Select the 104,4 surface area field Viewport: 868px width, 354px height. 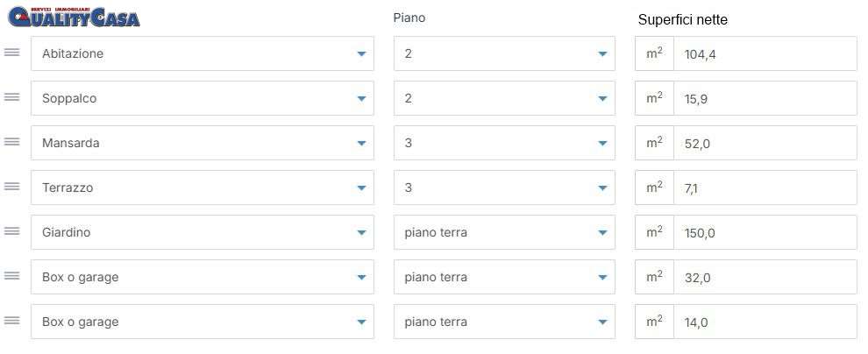pyautogui.click(x=765, y=53)
